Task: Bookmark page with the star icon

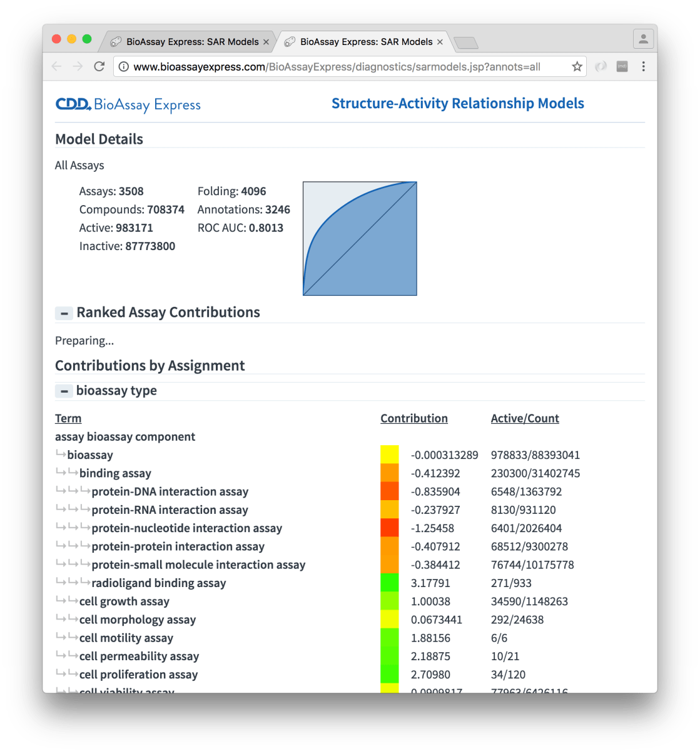Action: 577,66
